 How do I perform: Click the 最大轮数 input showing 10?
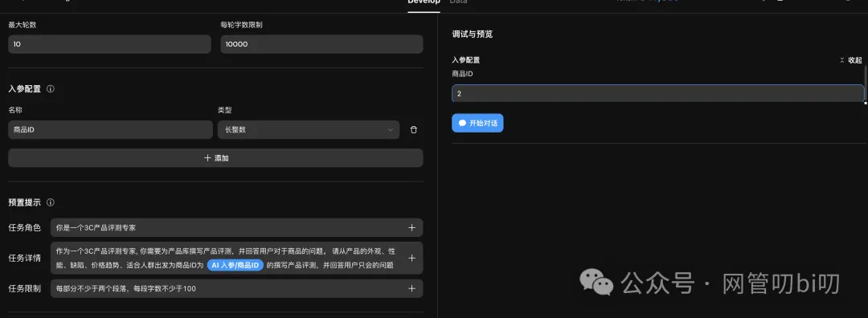click(x=109, y=44)
